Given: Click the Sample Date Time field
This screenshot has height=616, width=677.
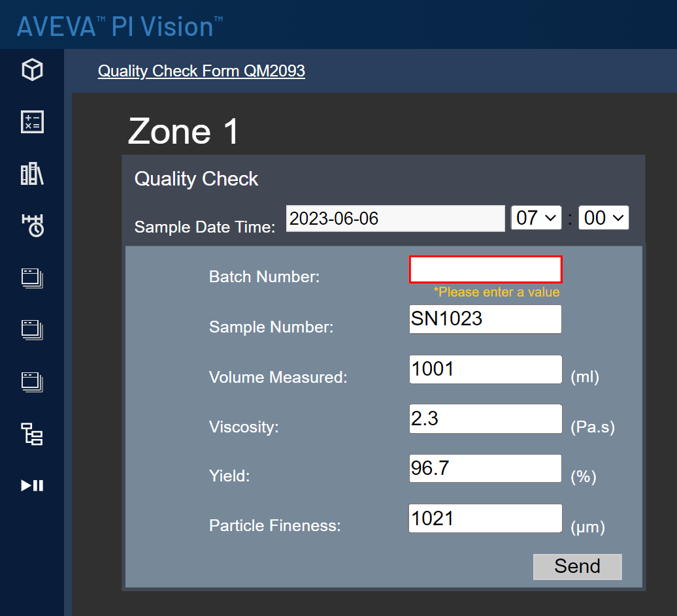Looking at the screenshot, I should coord(395,218).
